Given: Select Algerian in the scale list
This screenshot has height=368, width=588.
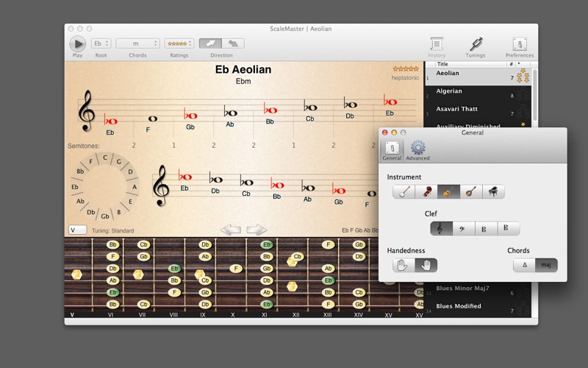Looking at the screenshot, I should point(478,95).
